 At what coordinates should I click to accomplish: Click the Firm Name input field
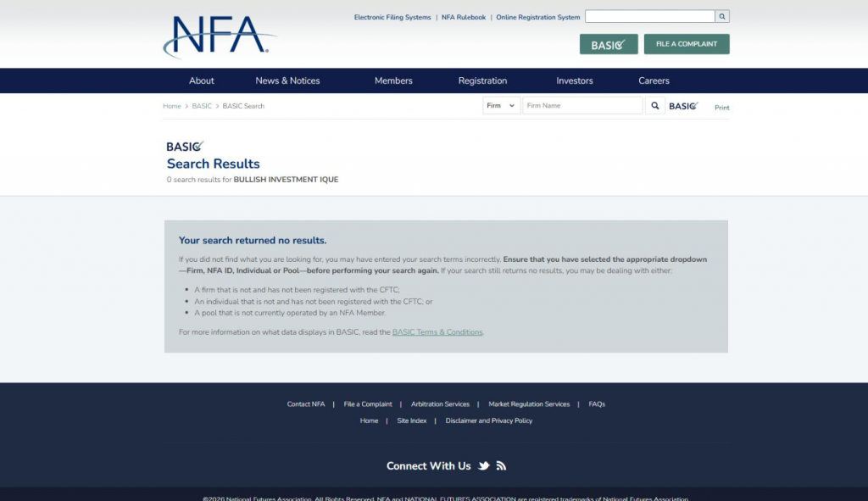pyautogui.click(x=582, y=106)
